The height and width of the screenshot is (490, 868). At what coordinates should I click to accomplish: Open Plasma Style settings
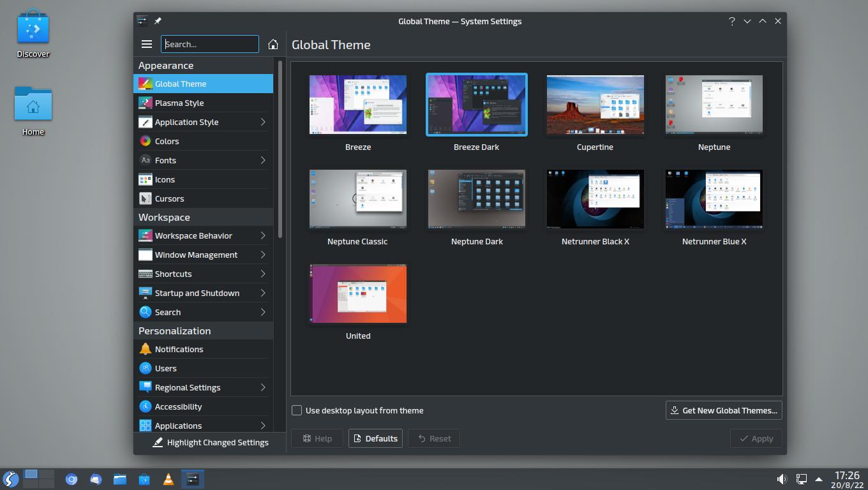coord(203,103)
